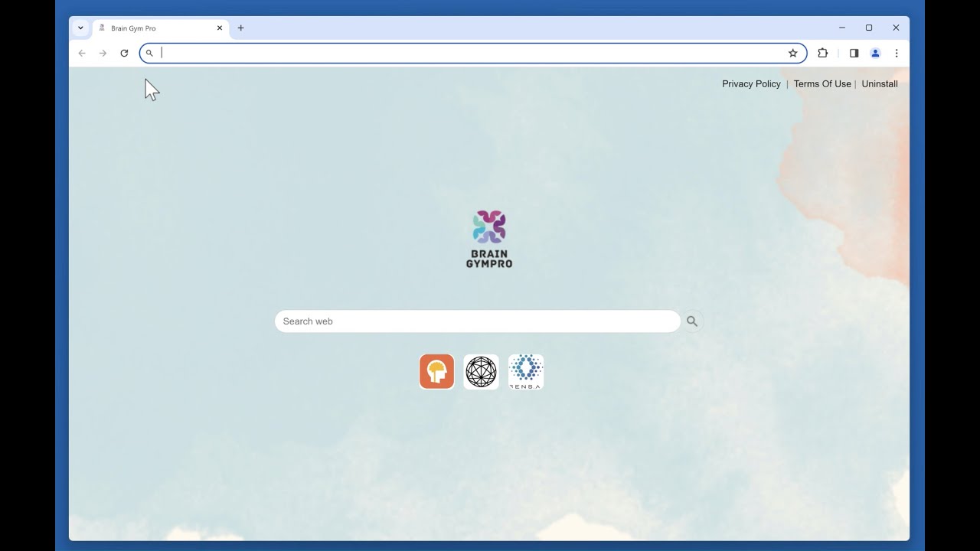Click the orange head profile shortcut icon
The height and width of the screenshot is (551, 980).
click(436, 371)
